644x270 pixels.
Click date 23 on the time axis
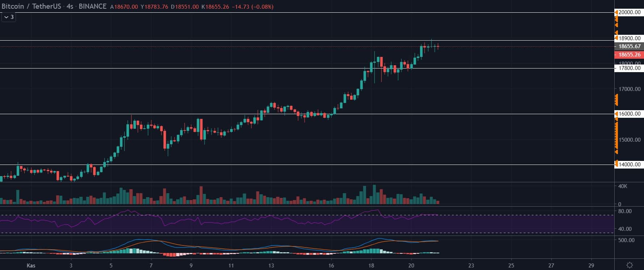[471, 265]
